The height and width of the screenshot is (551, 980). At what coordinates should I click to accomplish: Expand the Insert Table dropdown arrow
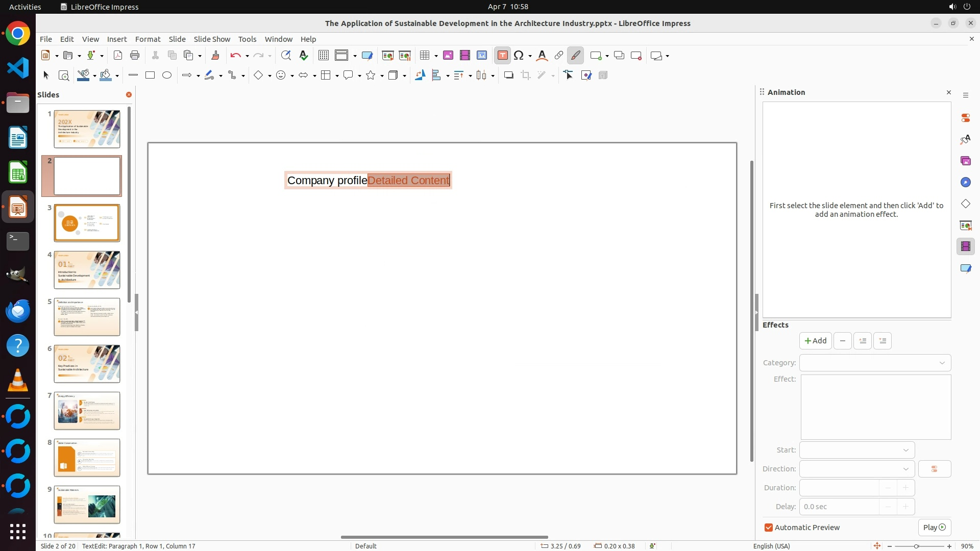436,56
